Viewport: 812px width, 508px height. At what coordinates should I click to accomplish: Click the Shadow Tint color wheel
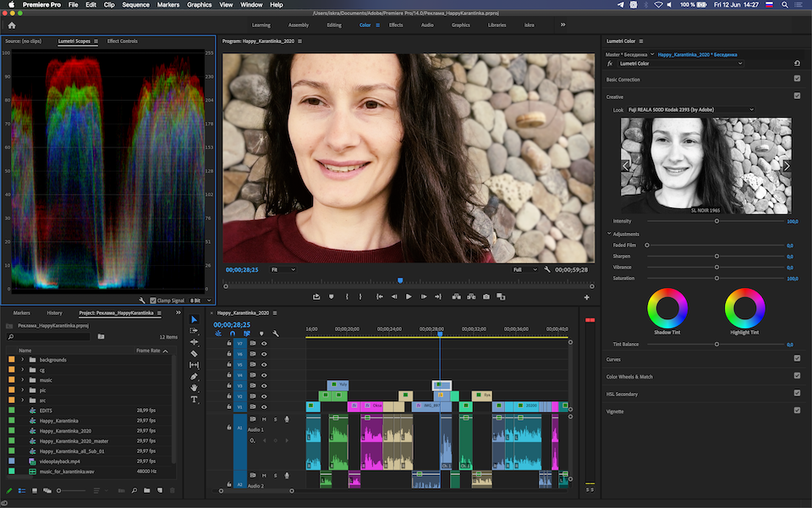(x=667, y=308)
